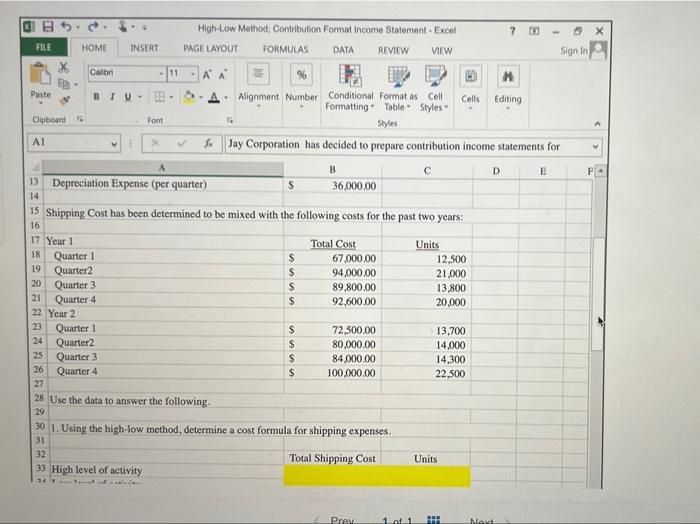The height and width of the screenshot is (524, 700).
Task: Open the Name Box dropdown
Action: (114, 144)
